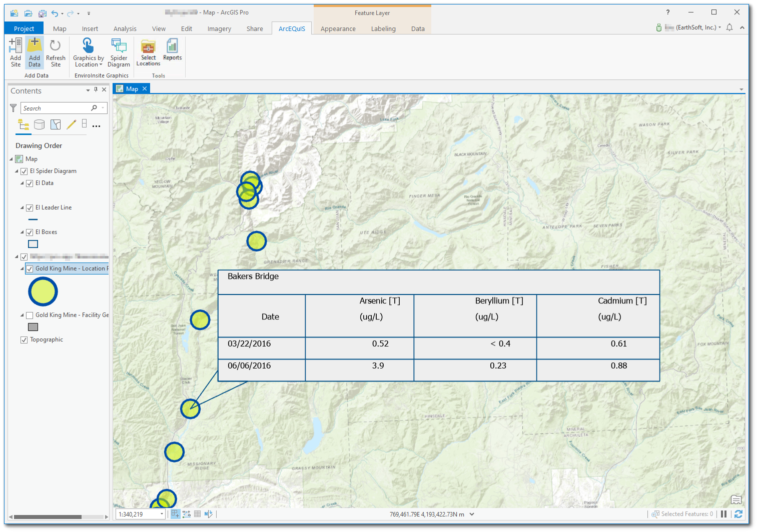Enable Gold King Mine - Facility layer
Image resolution: width=757 pixels, height=532 pixels.
point(30,315)
